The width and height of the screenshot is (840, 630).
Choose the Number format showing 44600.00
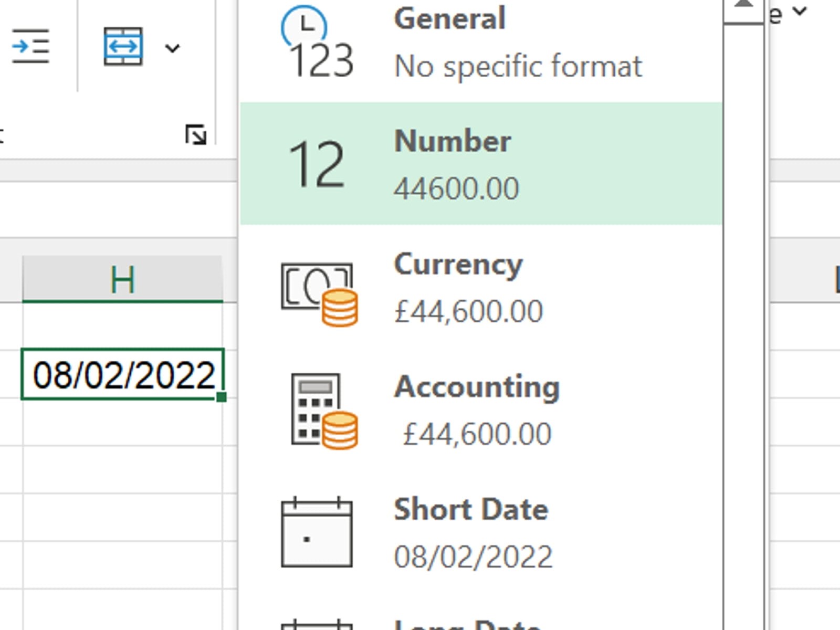point(481,164)
